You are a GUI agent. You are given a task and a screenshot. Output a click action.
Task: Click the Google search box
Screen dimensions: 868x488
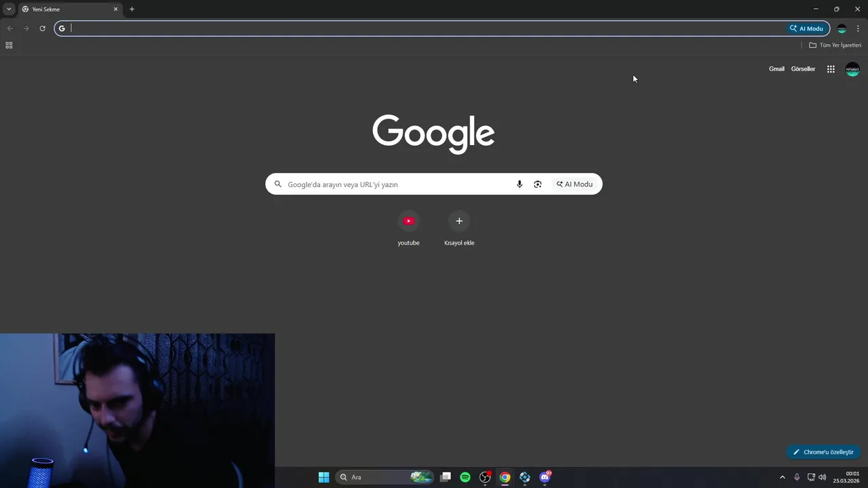[x=433, y=184]
